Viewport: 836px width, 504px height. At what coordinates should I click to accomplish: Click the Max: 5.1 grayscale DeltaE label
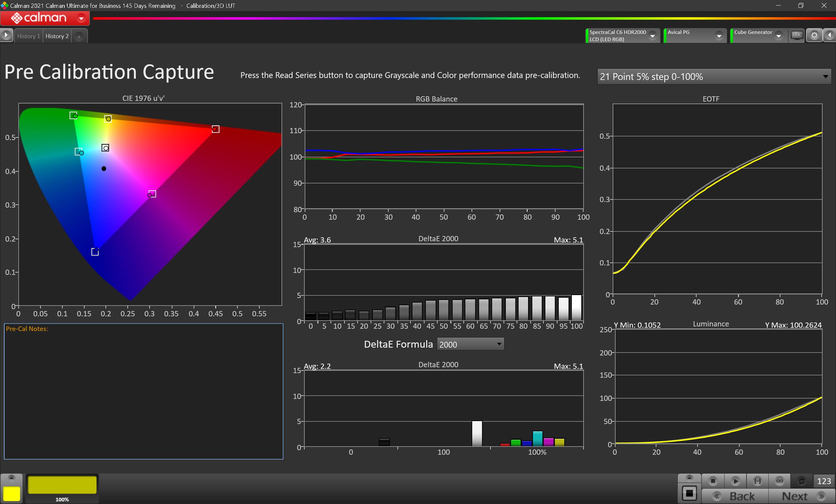(x=568, y=240)
